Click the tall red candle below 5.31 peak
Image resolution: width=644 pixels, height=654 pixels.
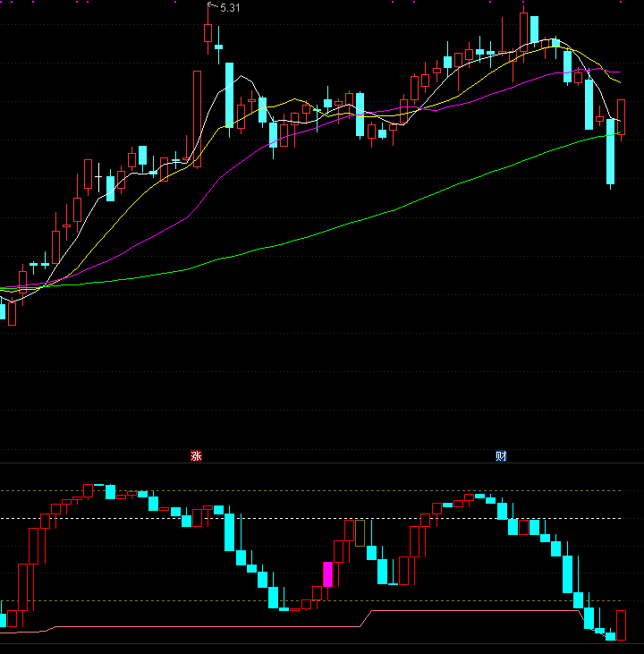tap(198, 119)
